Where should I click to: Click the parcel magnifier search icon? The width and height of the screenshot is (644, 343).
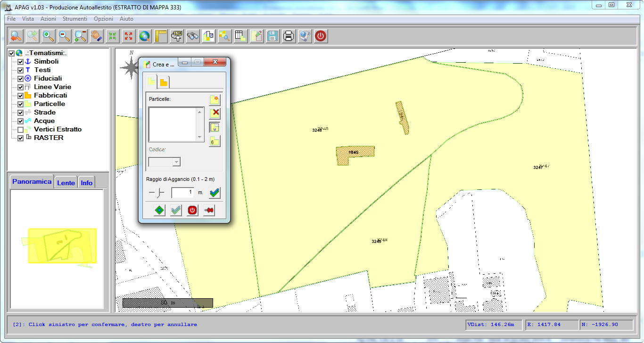tap(225, 36)
